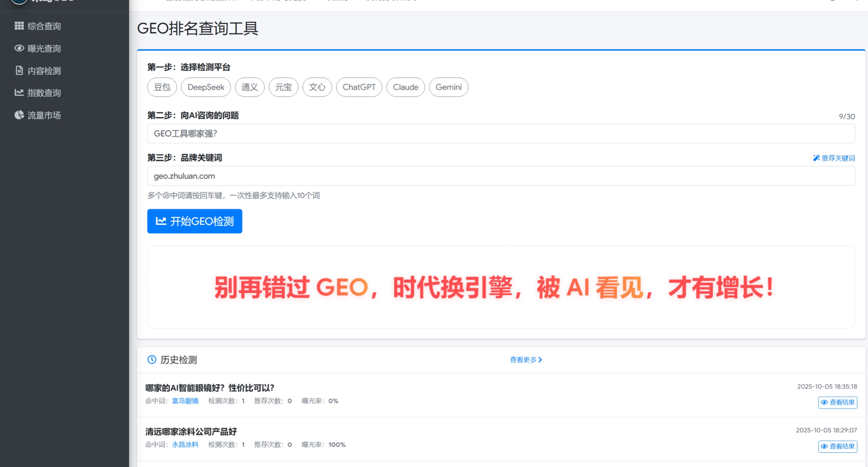Enable the DeepSeek detection platform
The height and width of the screenshot is (467, 868).
click(206, 87)
